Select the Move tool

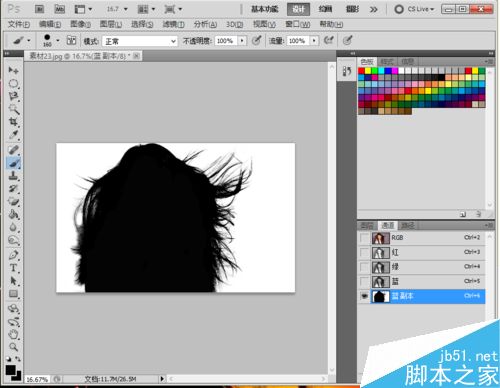[13, 70]
